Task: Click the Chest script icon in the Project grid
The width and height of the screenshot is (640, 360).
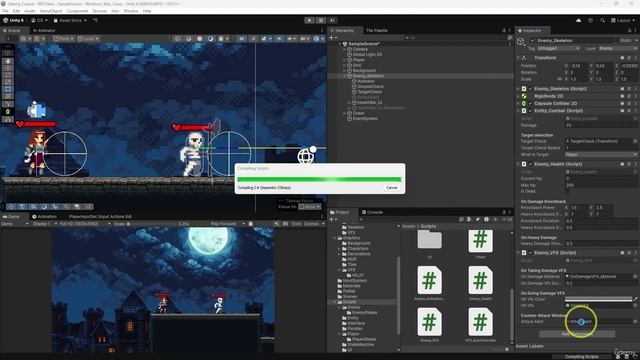Action: point(480,241)
